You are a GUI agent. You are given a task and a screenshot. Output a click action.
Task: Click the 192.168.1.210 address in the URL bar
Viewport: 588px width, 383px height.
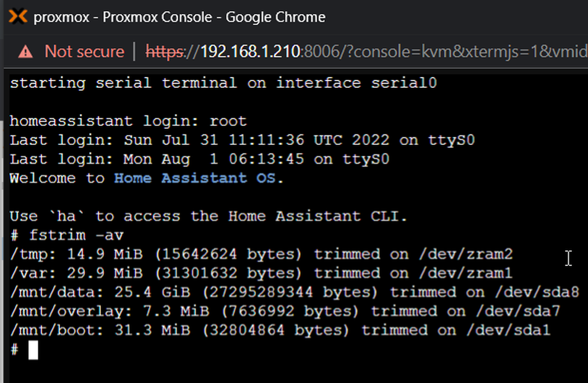coord(249,51)
